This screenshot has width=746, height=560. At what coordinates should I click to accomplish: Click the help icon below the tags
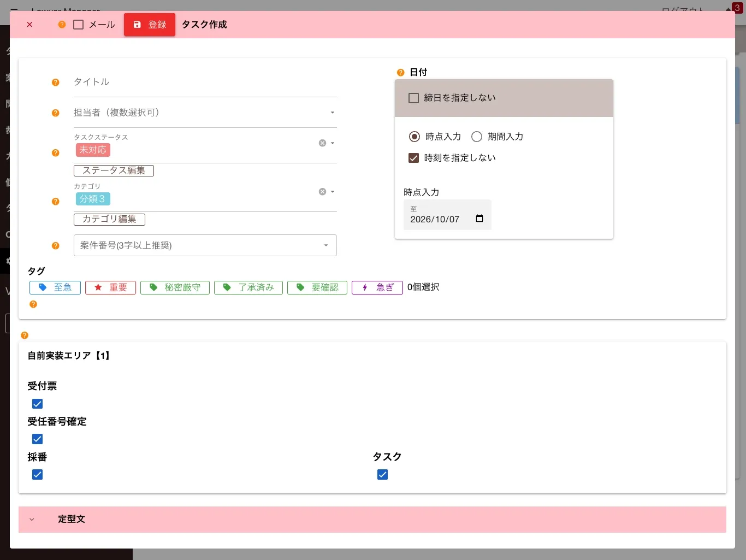[33, 304]
